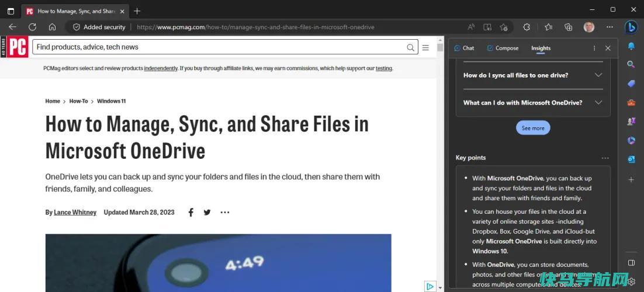Open notifications bell in Edge sidebar
Screen dimensions: 644x292
(x=631, y=46)
